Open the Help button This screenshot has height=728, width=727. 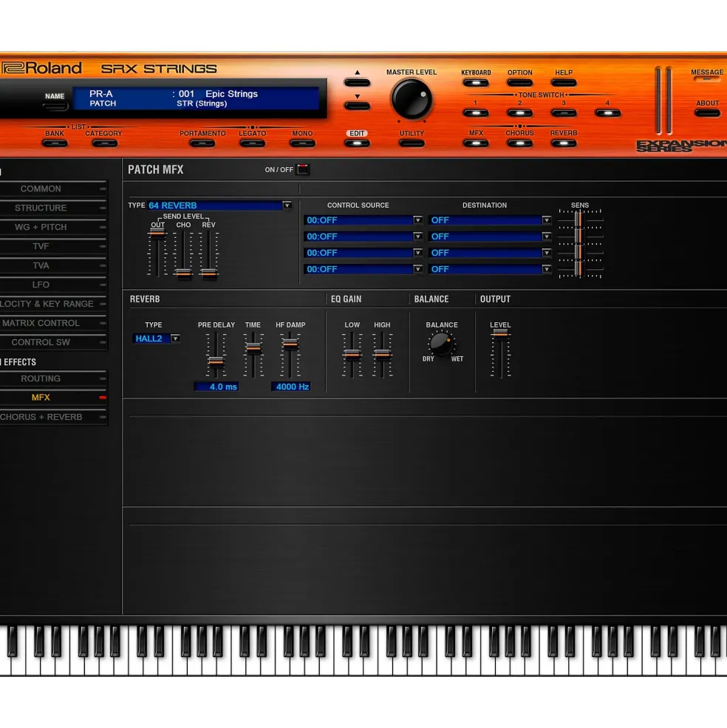(x=564, y=83)
